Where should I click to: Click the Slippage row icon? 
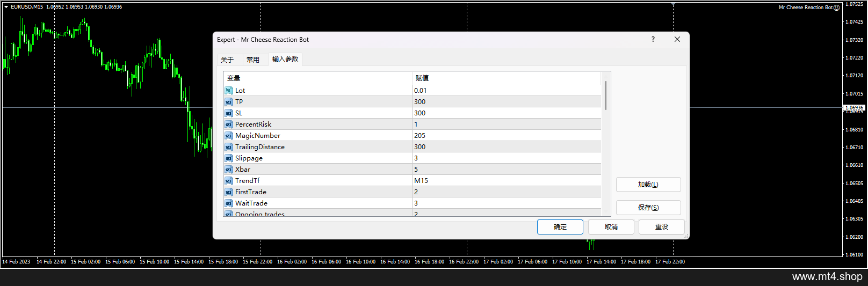point(228,158)
